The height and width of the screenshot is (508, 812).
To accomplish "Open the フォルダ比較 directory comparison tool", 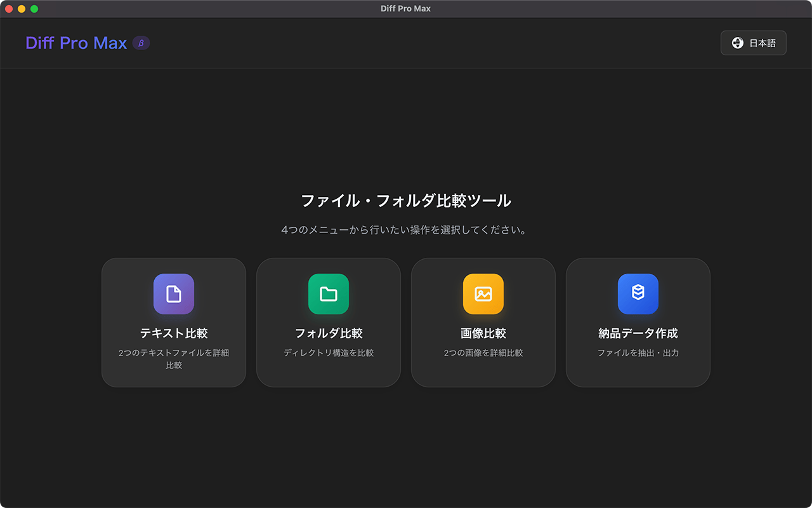I will tap(328, 322).
